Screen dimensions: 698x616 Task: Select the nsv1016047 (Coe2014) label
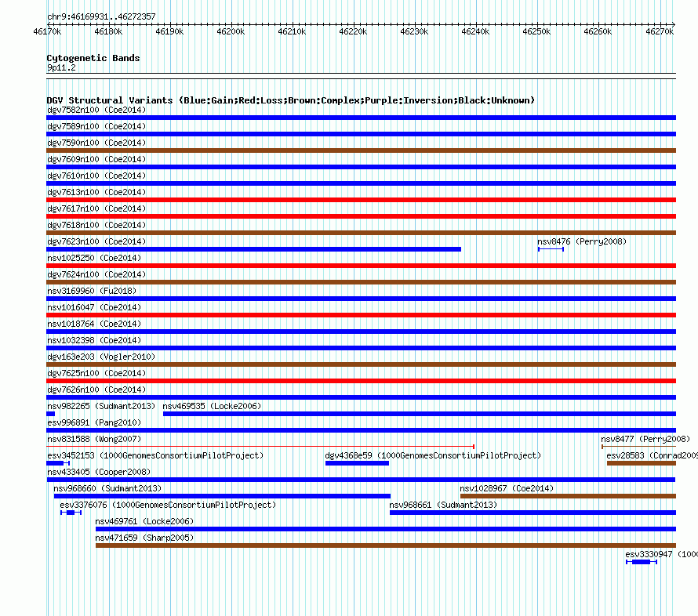(x=94, y=307)
